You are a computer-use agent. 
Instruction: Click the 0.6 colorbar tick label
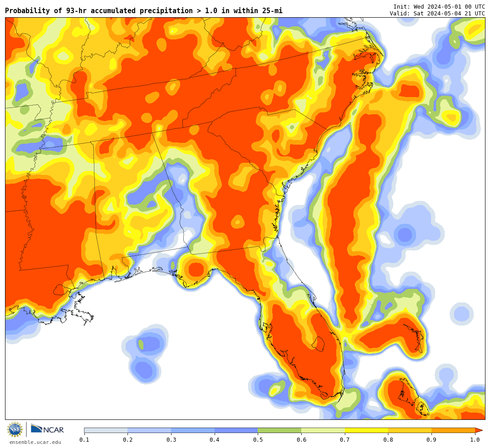click(x=301, y=440)
